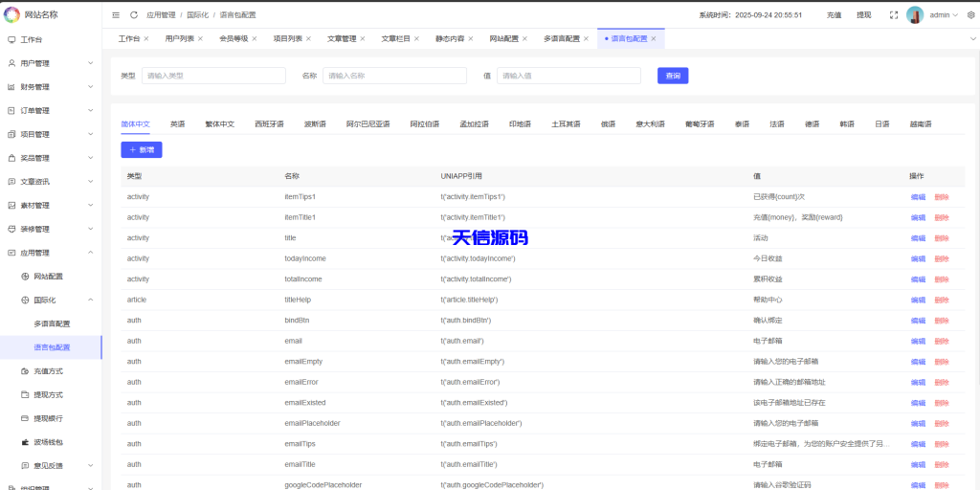Enter fullscreen mode via the expand icon
This screenshot has width=980, height=490.
coord(893,15)
